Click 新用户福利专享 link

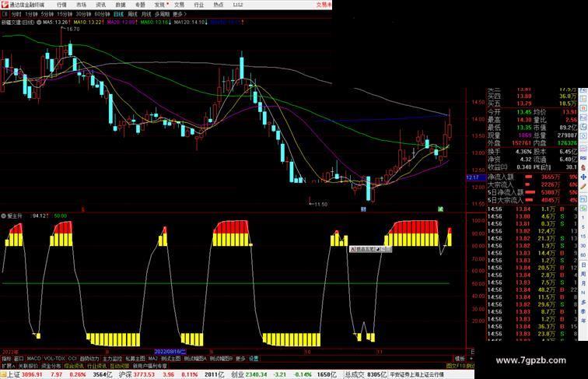click(150, 366)
